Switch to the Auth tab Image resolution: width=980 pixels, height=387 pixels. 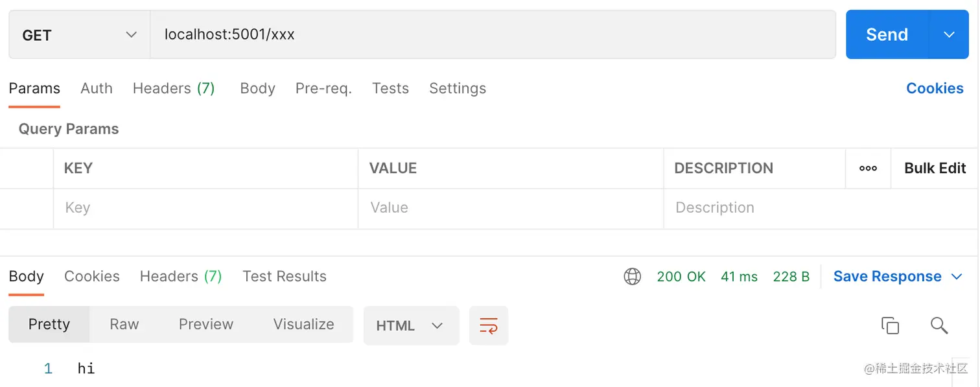pos(97,89)
